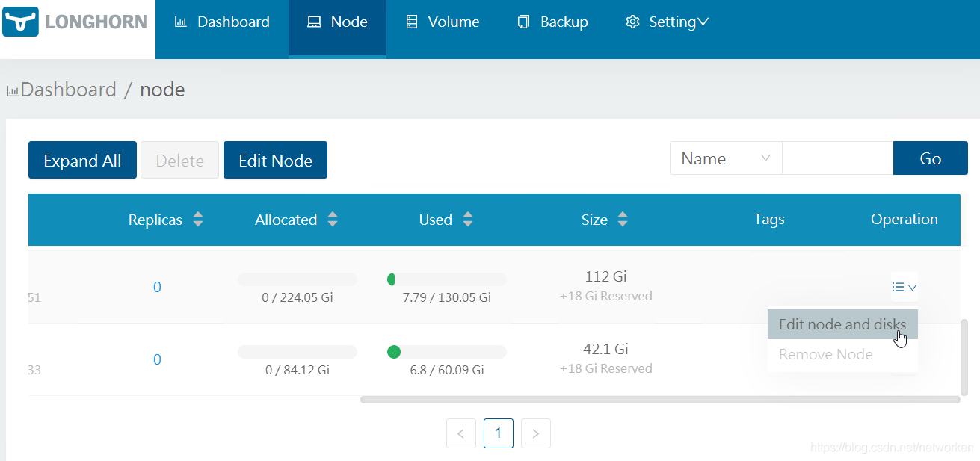Click the horizontal table scrollbar
Image resolution: width=980 pixels, height=461 pixels.
[x=659, y=400]
